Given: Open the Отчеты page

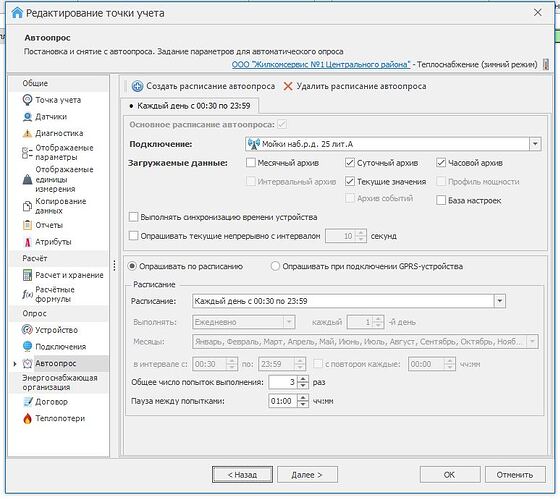Looking at the screenshot, I should tap(49, 225).
